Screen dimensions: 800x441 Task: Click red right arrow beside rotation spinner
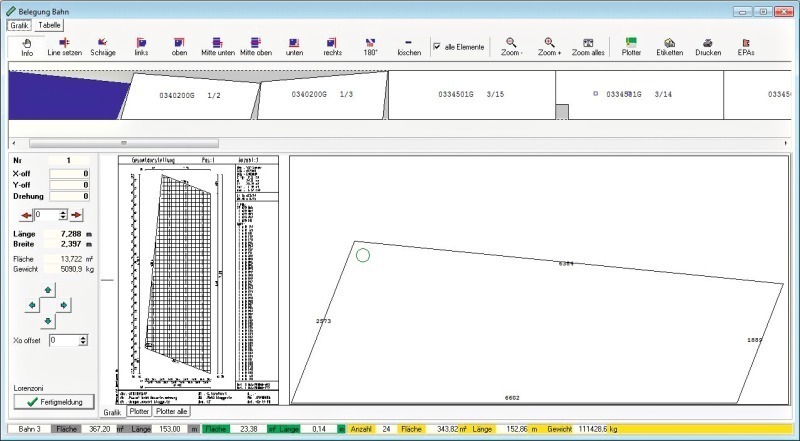(x=76, y=215)
